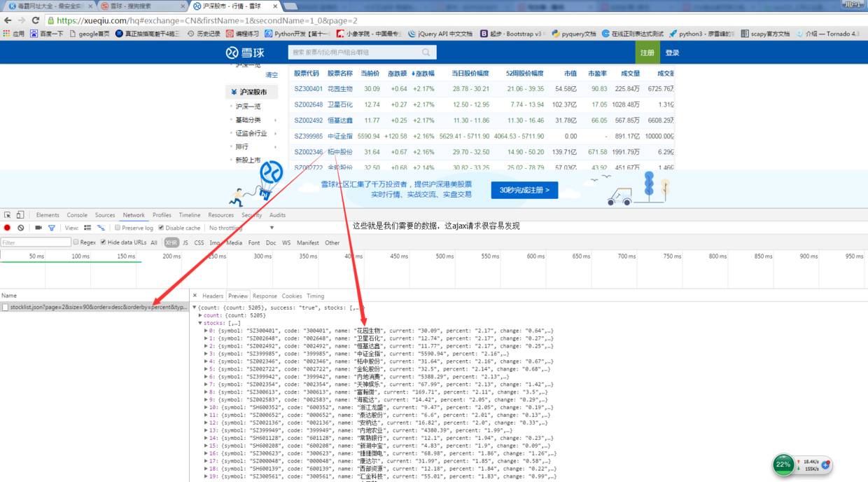This screenshot has height=482, width=868.
Task: Open the pyquery文档 bookmark
Action: 573,34
